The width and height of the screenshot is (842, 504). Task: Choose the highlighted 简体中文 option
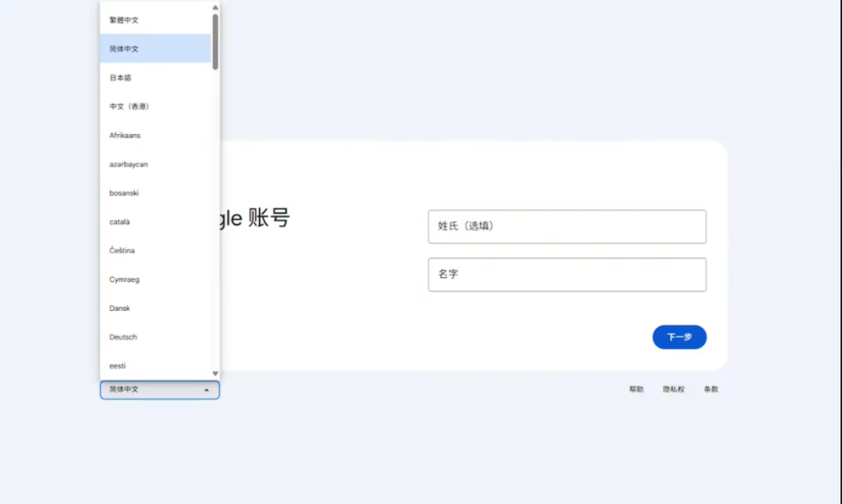124,49
